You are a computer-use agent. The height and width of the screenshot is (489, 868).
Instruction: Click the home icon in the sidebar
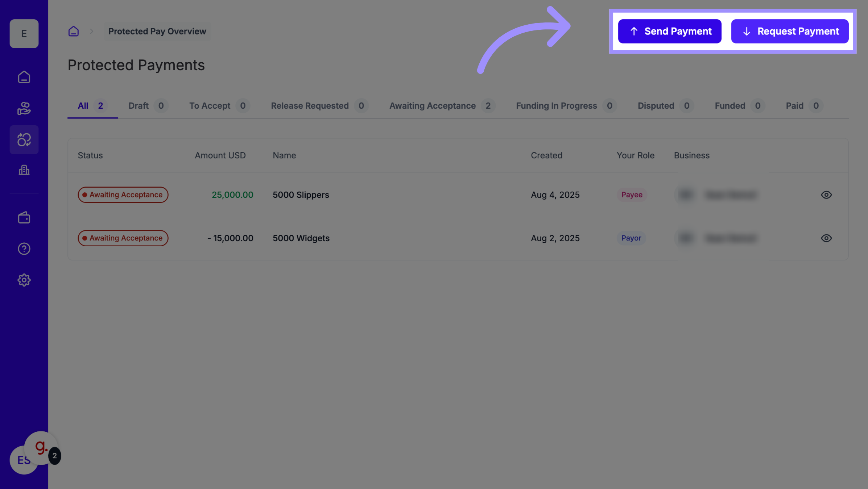(24, 77)
